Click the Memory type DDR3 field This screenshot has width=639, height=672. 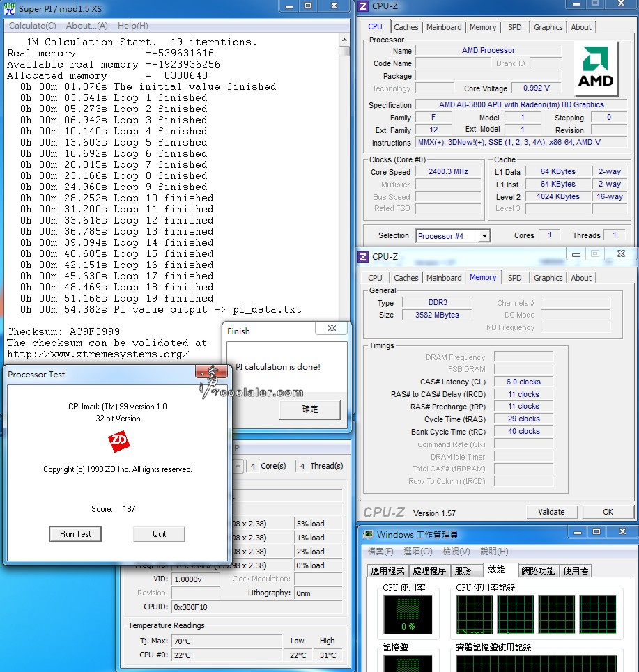437,302
